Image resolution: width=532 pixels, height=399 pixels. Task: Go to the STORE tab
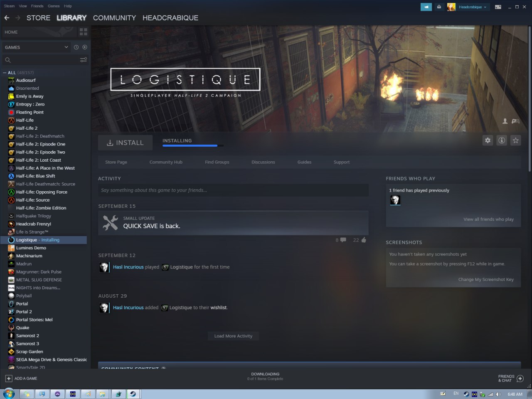click(x=38, y=18)
